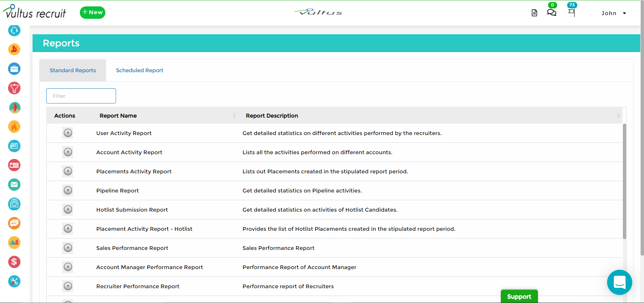Switch to the Scheduled Report tab

[140, 70]
